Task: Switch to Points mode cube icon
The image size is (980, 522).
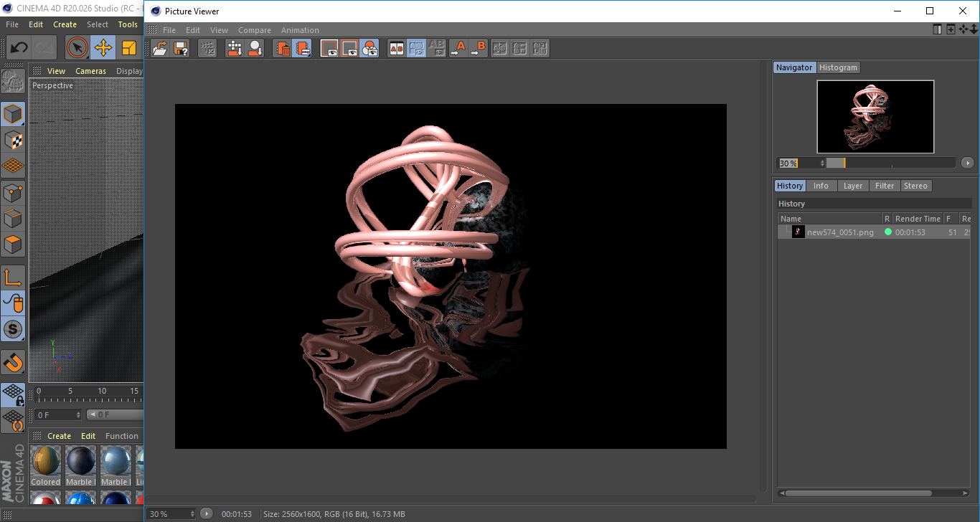Action: click(x=13, y=192)
